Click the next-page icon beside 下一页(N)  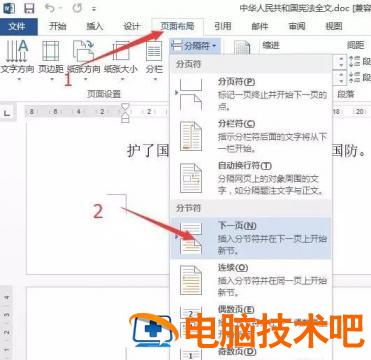191,238
